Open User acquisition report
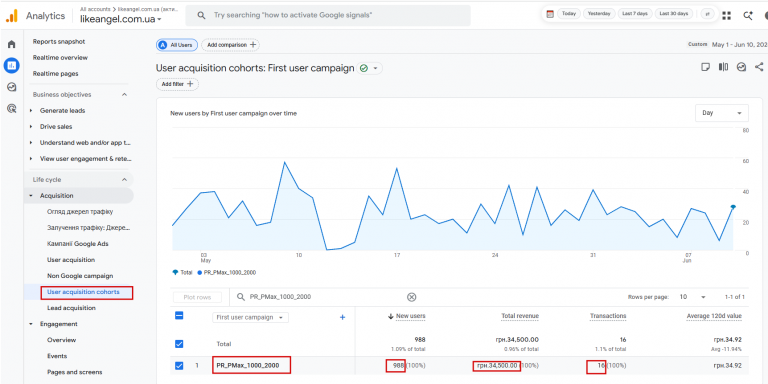Viewport: 768px width, 384px height. point(71,260)
